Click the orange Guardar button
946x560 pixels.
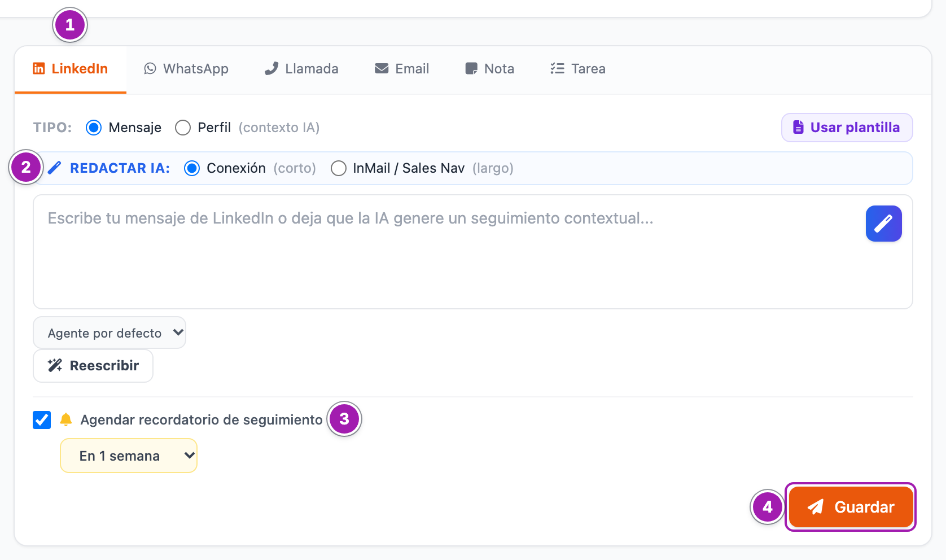(x=851, y=507)
